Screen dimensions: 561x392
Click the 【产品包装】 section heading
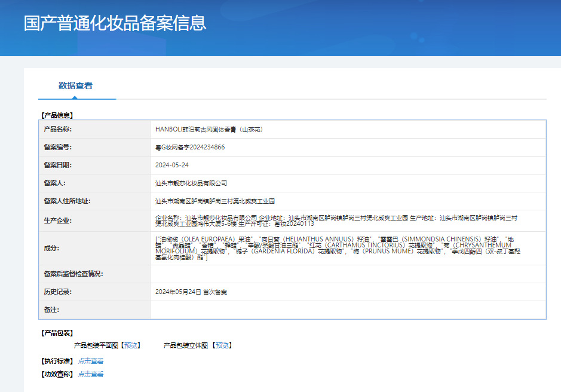click(57, 333)
